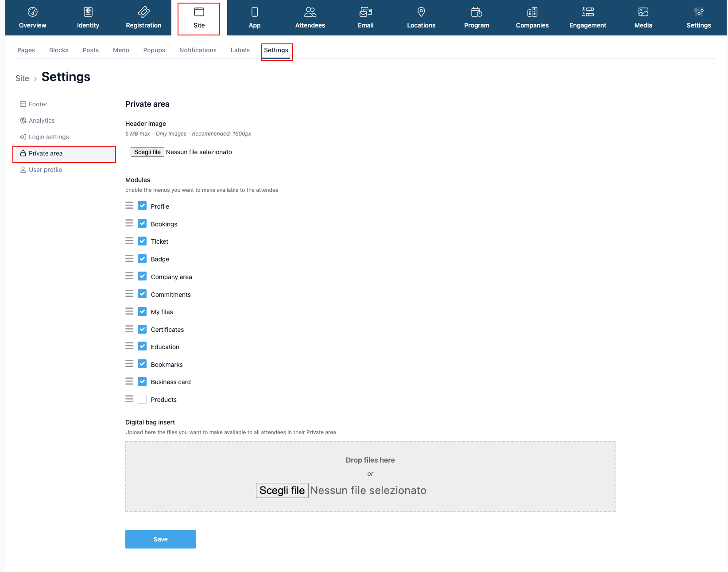This screenshot has width=728, height=572.
Task: Click the Login settings arrow icon
Action: point(23,137)
